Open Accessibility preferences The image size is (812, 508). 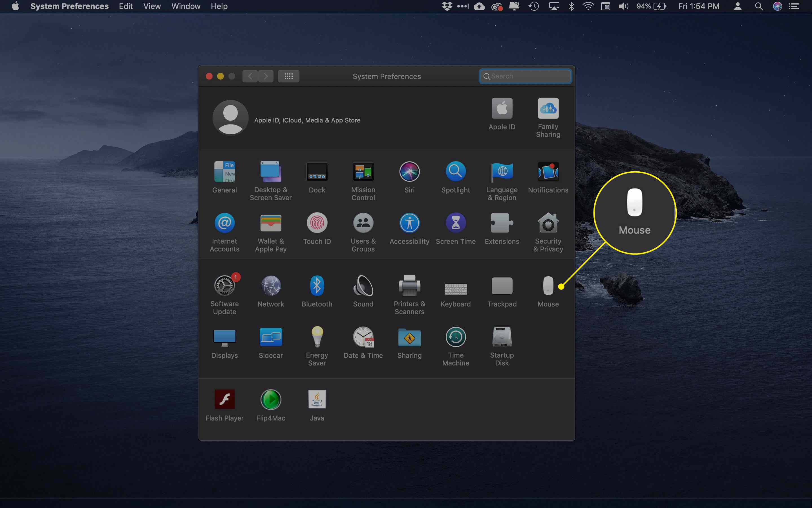[x=409, y=229]
